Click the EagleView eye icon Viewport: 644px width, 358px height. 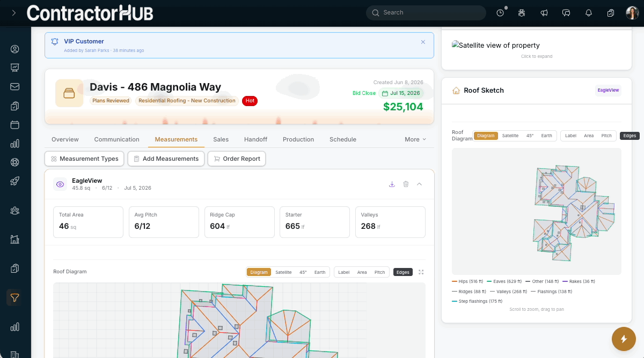[x=60, y=184]
